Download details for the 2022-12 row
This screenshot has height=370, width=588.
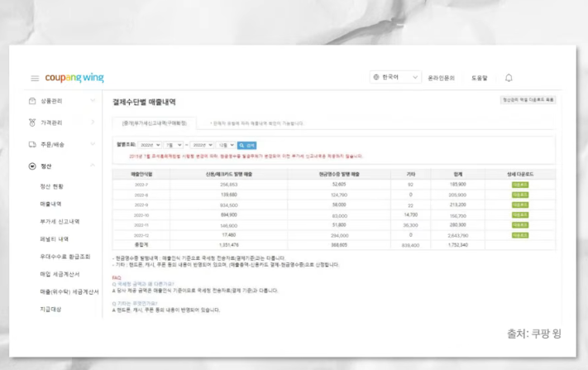pos(520,235)
